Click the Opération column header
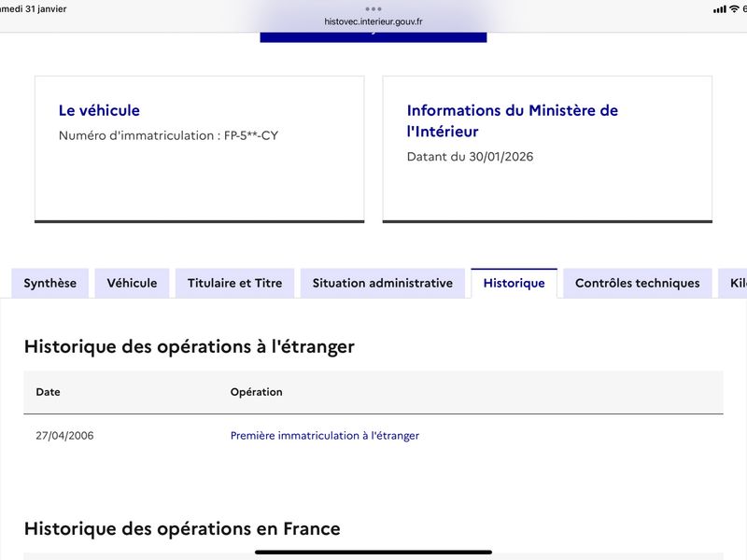 [256, 392]
